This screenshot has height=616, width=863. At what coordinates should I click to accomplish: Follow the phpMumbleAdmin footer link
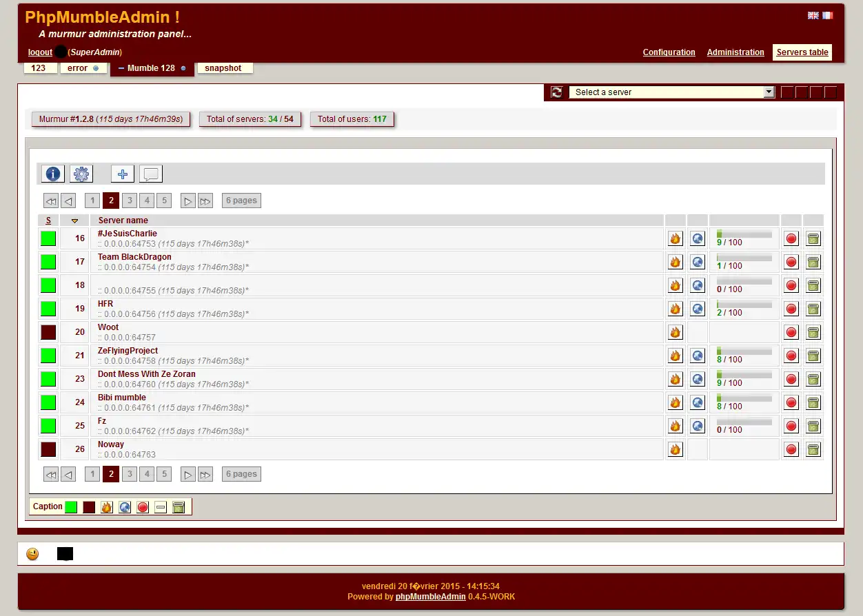pyautogui.click(x=431, y=597)
